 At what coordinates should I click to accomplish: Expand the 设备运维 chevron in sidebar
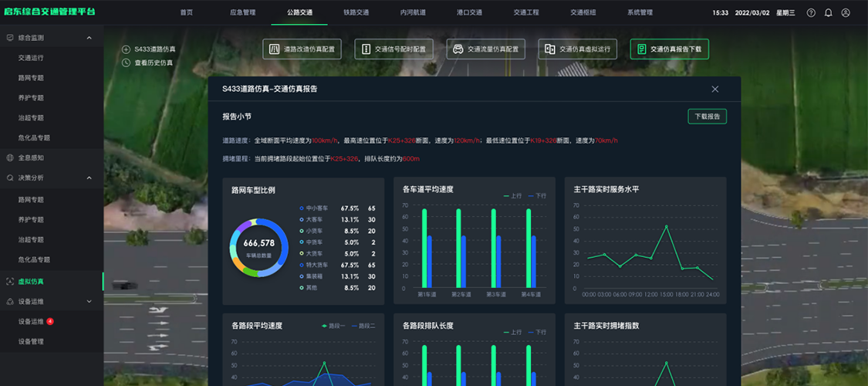pyautogui.click(x=89, y=301)
